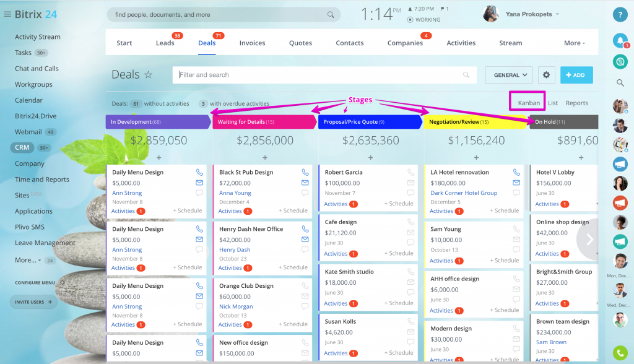
Task: Open the hamburger menu beside Bitrix 24
Action: (x=7, y=14)
